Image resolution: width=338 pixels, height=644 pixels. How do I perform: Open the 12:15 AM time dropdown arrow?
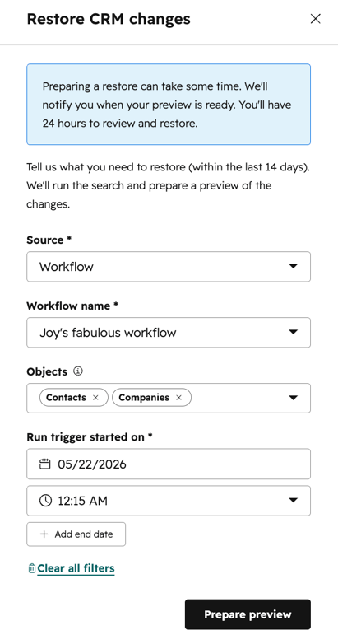pyautogui.click(x=293, y=501)
